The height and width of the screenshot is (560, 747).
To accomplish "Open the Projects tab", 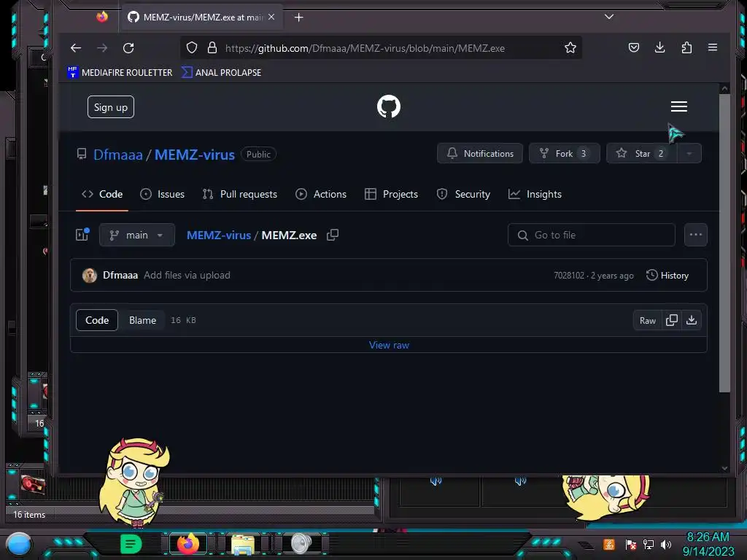I will (391, 194).
